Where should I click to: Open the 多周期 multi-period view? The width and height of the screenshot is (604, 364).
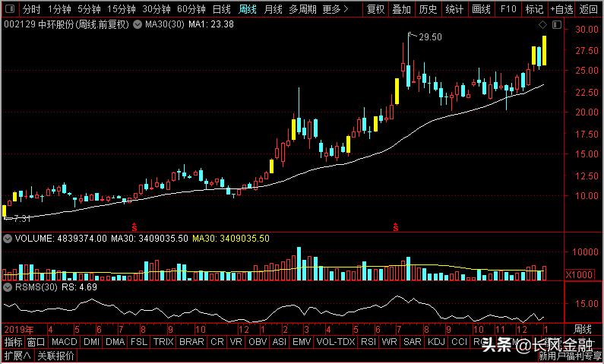point(302,9)
